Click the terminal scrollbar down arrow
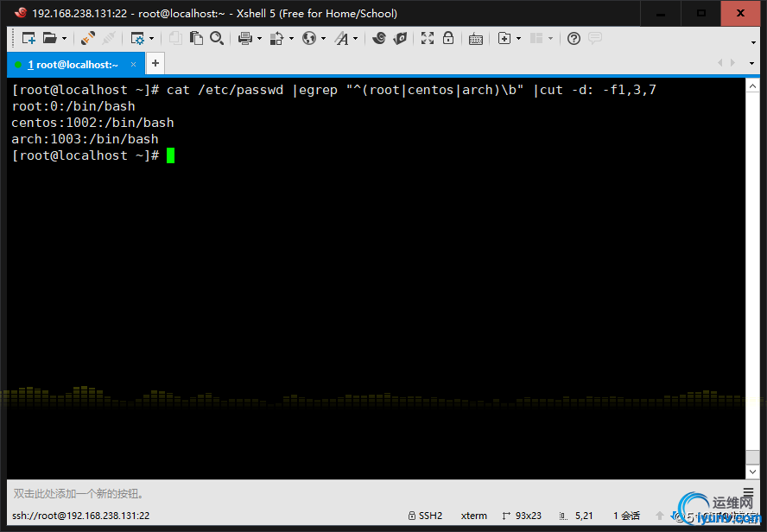Viewport: 767px width, 532px height. (752, 472)
